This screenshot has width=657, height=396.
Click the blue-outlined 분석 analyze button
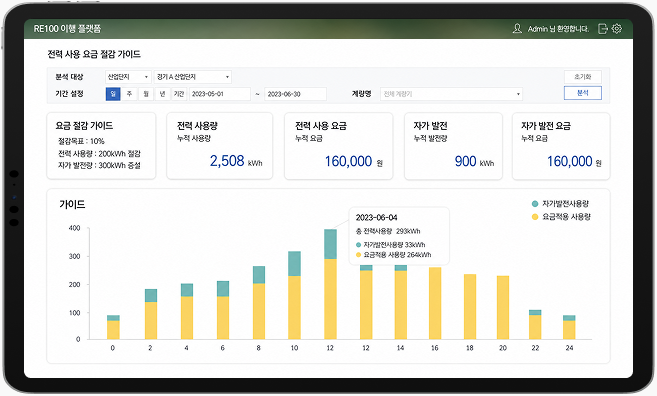[x=582, y=93]
